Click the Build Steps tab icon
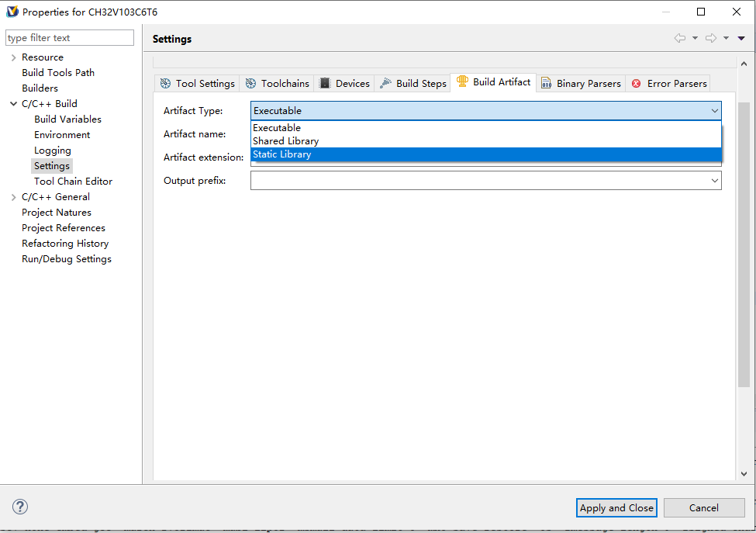Image resolution: width=756 pixels, height=533 pixels. click(385, 83)
